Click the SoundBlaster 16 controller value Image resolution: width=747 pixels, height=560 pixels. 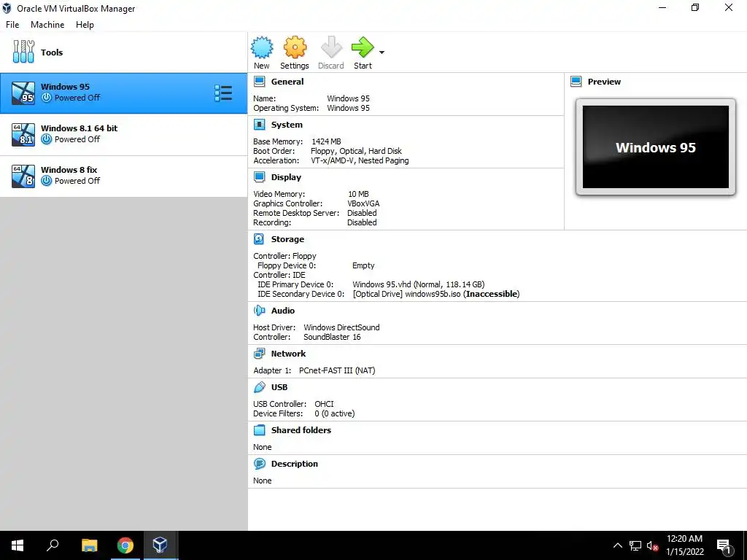coord(332,337)
